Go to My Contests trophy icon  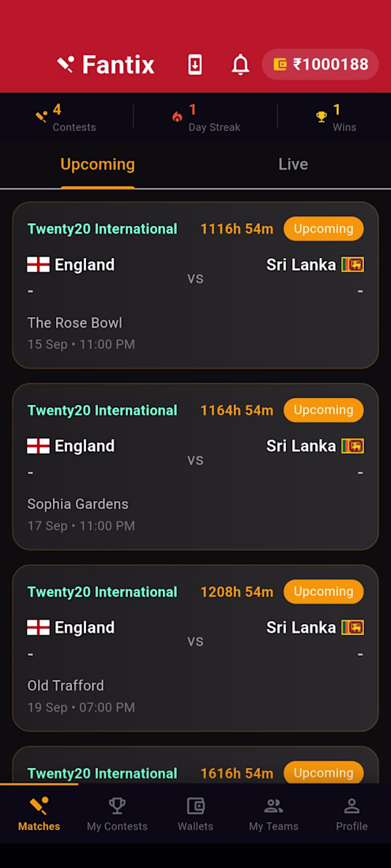click(117, 806)
